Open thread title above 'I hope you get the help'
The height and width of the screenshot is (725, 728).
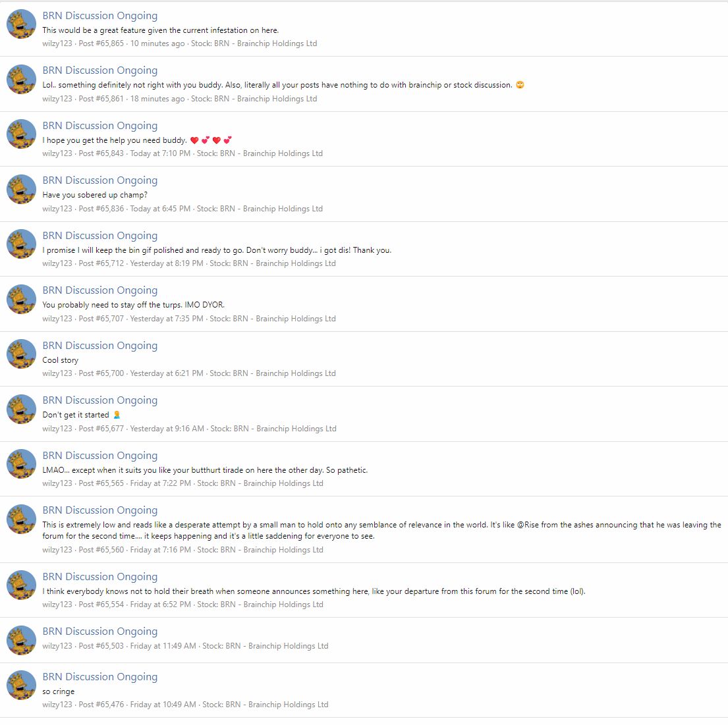tap(100, 126)
